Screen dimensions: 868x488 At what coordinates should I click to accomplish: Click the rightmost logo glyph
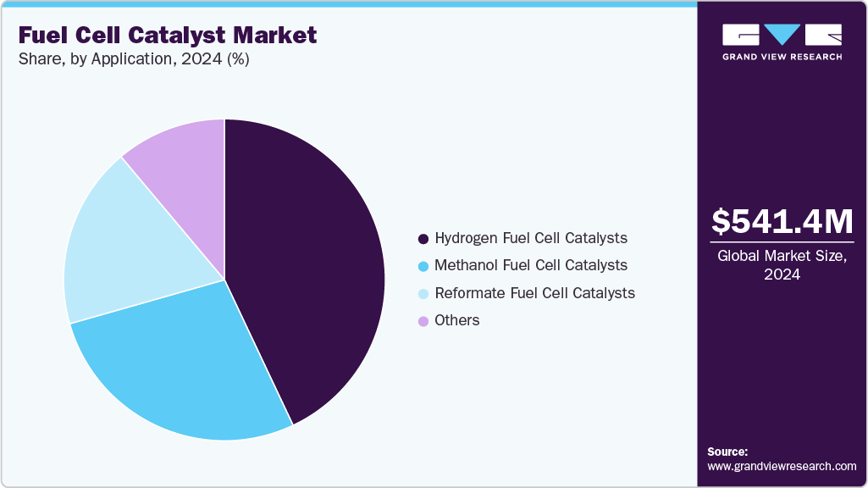[825, 36]
